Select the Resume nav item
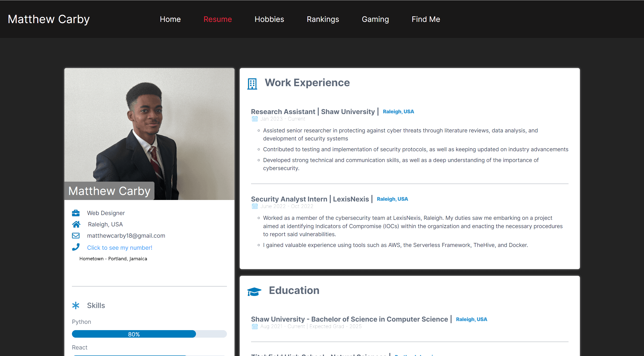 pyautogui.click(x=218, y=19)
